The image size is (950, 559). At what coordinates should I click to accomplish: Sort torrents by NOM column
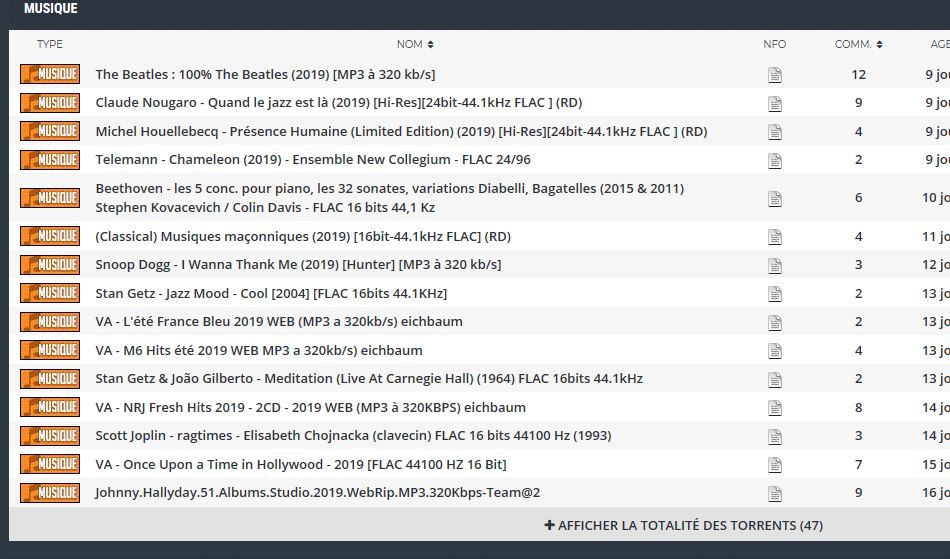pos(415,44)
